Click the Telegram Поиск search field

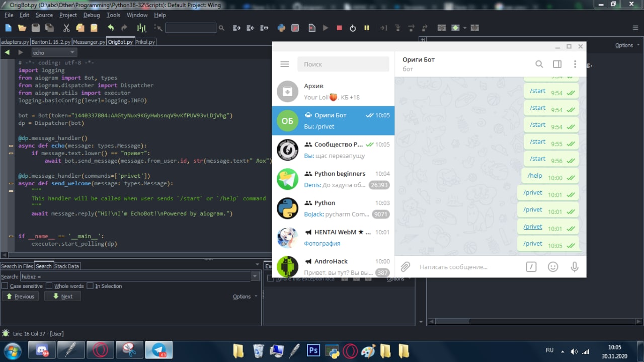[343, 64]
